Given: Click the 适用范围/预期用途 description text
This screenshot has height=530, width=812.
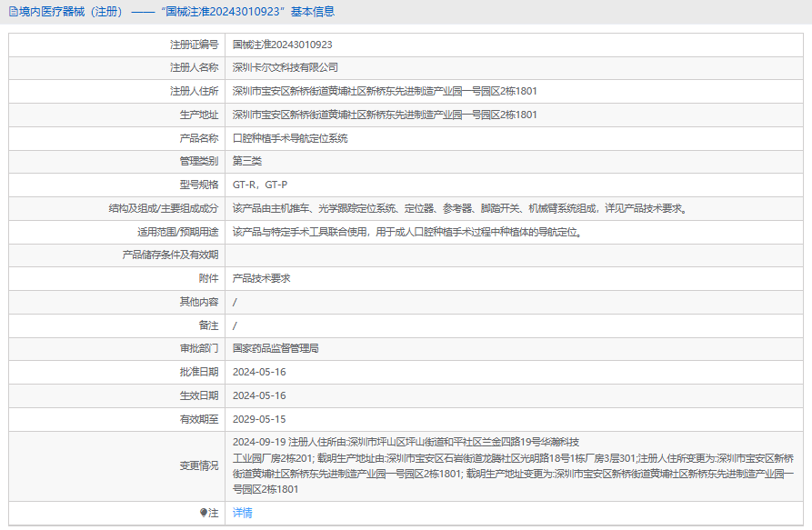Looking at the screenshot, I should pos(407,232).
